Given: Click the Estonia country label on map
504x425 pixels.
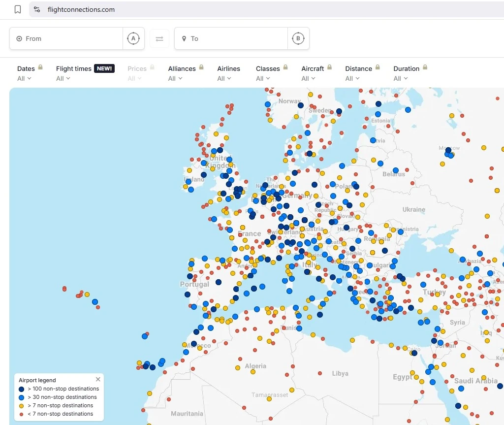Looking at the screenshot, I should coord(380,121).
